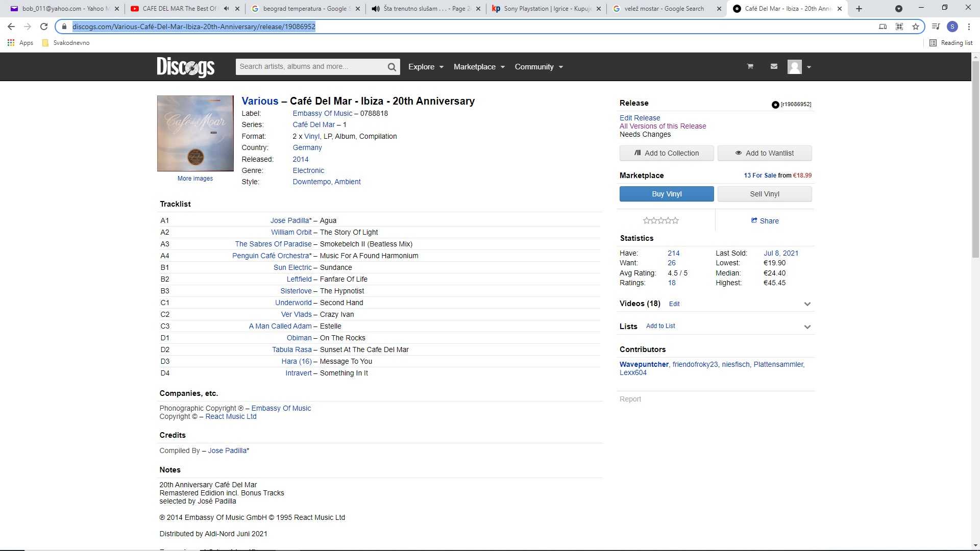
Task: Open media control icon in toolbar
Action: click(936, 27)
